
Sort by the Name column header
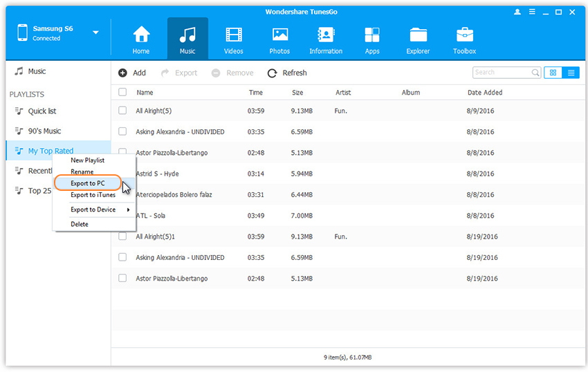pyautogui.click(x=145, y=92)
